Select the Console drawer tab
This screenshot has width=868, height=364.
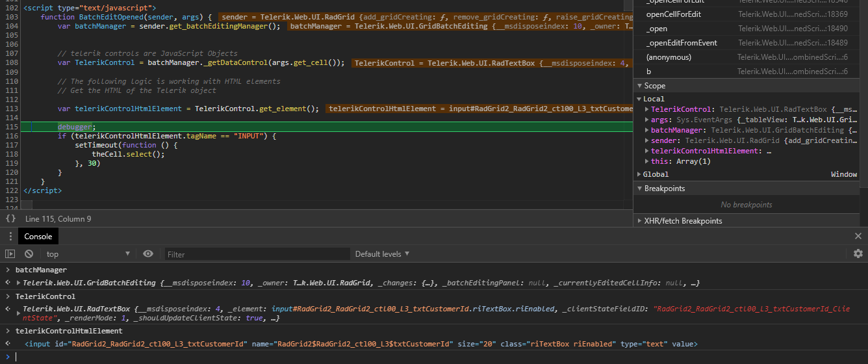coord(38,237)
